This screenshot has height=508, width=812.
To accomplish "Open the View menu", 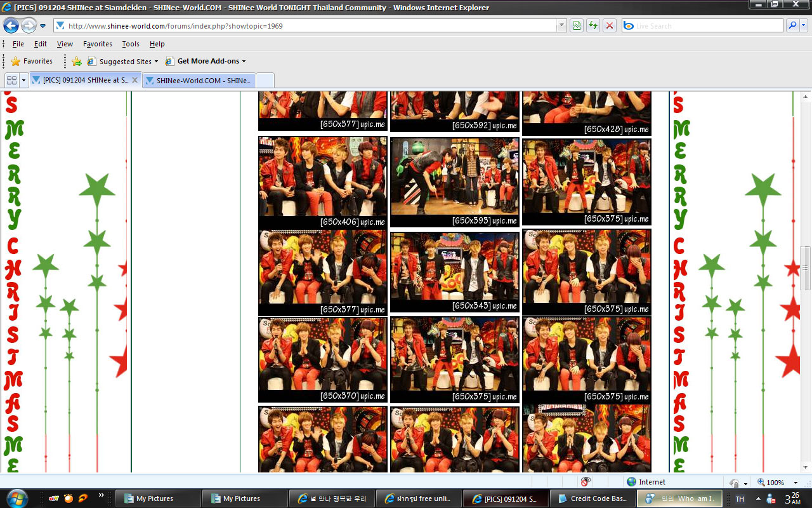I will [65, 44].
